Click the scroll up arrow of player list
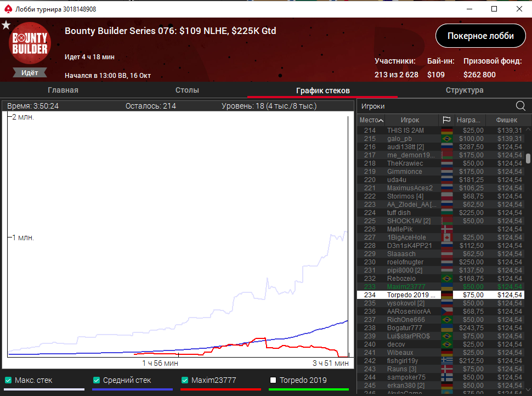The height and width of the screenshot is (396, 532). [x=528, y=129]
